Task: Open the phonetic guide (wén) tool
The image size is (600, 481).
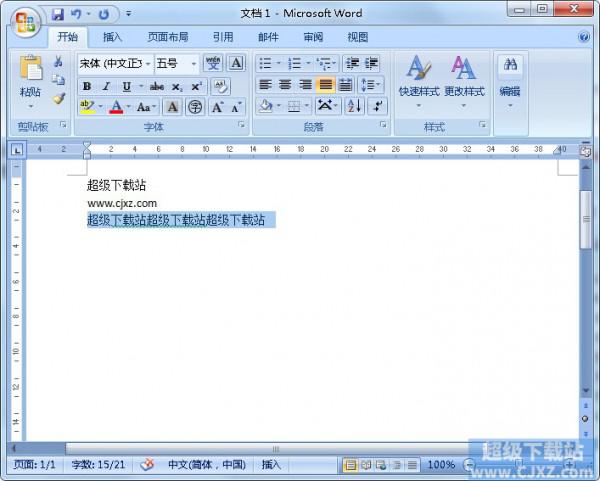Action: (x=213, y=63)
